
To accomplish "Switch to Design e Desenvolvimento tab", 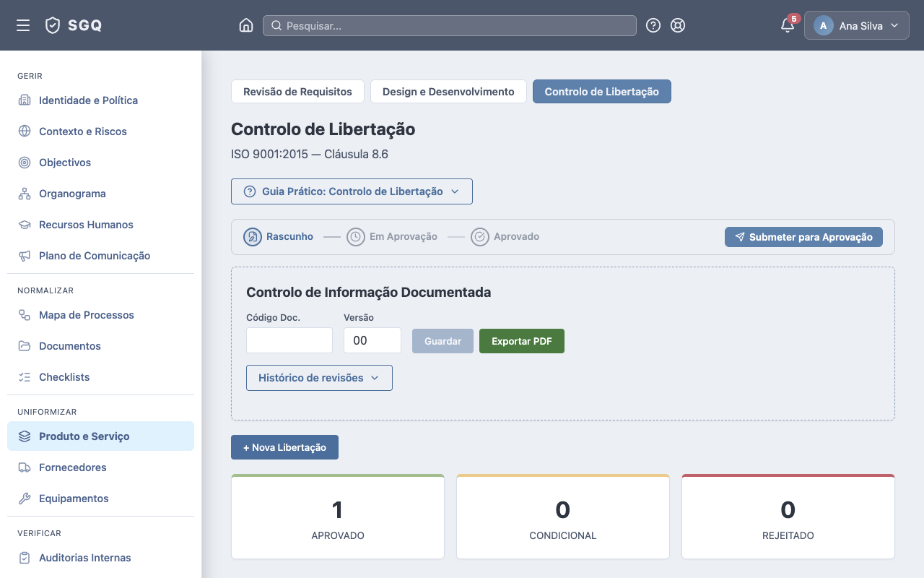I will click(x=448, y=92).
